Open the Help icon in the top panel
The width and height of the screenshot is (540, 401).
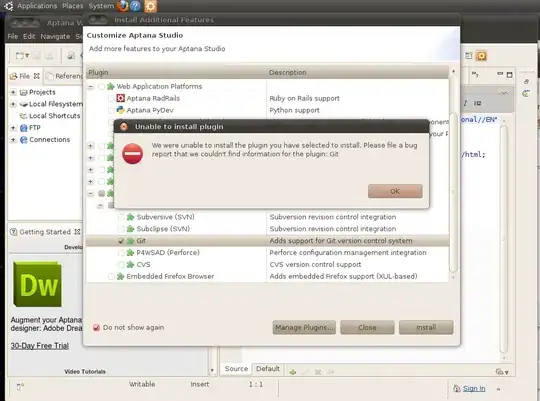pyautogui.click(x=136, y=6)
